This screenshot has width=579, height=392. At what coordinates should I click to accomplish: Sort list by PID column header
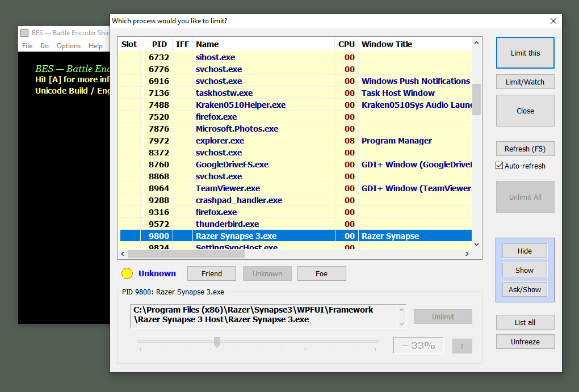(x=157, y=44)
